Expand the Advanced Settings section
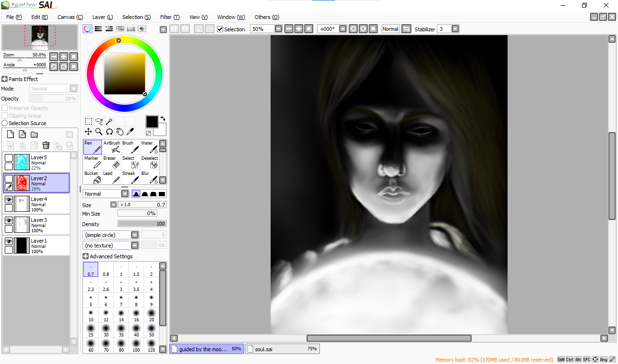Screen dimensions: 618x364 86,256
